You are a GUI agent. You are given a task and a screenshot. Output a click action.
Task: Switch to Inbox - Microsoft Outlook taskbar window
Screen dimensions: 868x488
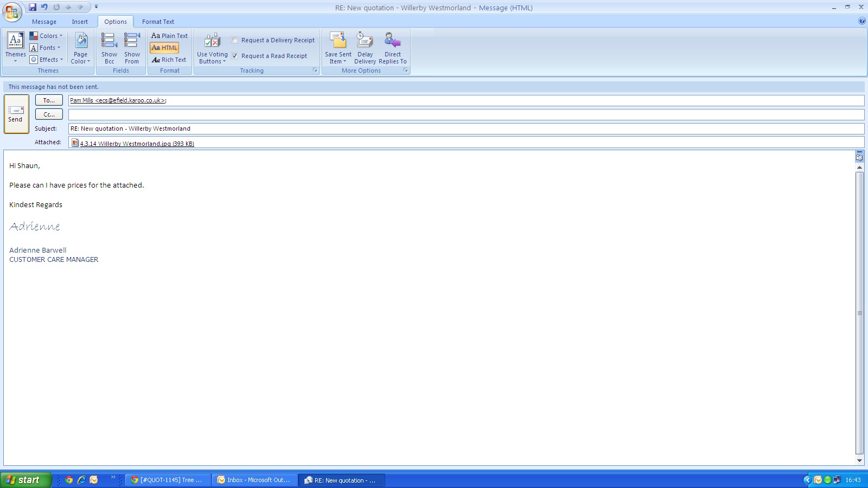coord(255,480)
